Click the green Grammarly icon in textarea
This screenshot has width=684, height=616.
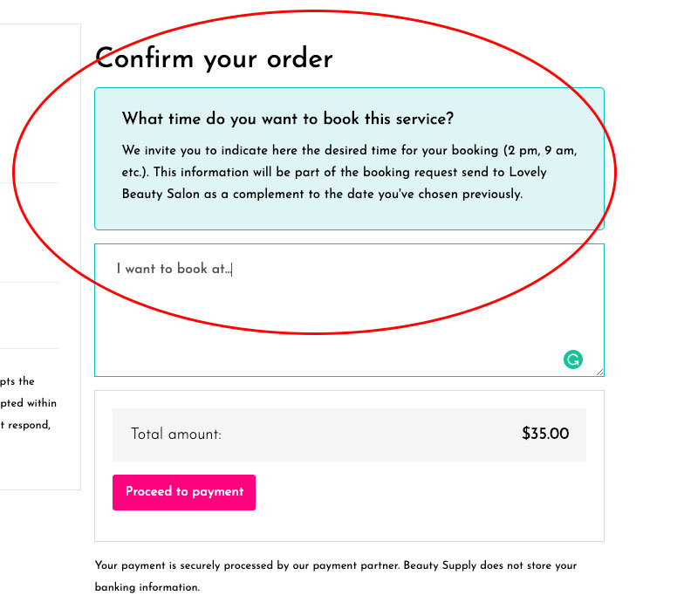point(572,359)
